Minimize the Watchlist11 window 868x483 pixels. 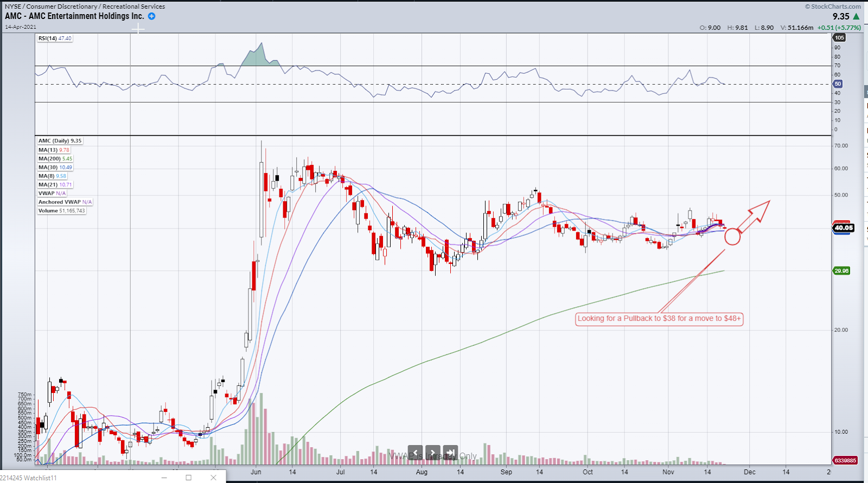[164, 477]
